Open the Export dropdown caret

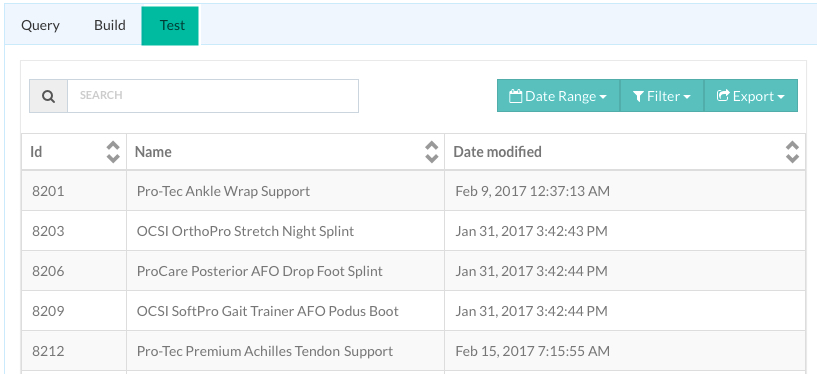pyautogui.click(x=781, y=97)
